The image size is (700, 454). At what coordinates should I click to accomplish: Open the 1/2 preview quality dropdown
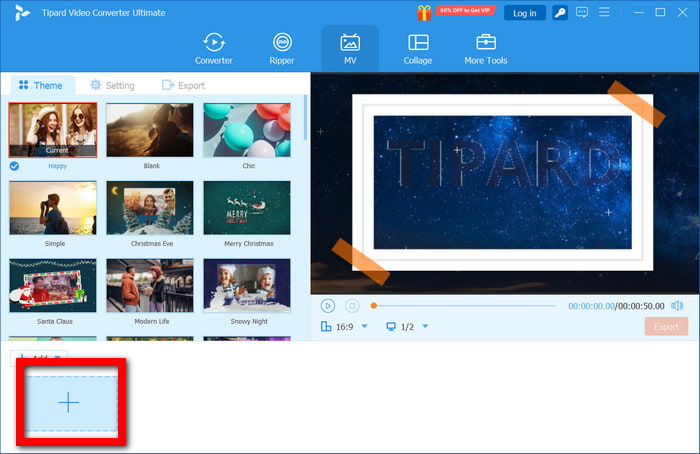tap(425, 326)
